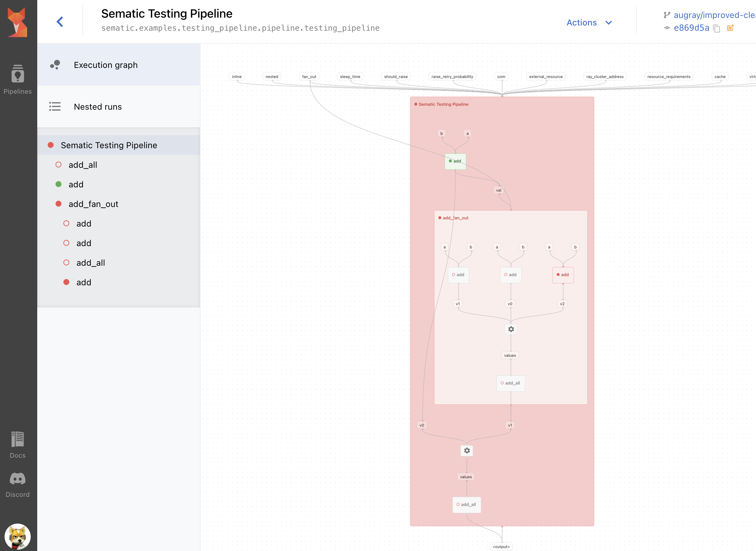Viewport: 756px width, 551px height.
Task: Open the Actions dropdown
Action: 590,22
